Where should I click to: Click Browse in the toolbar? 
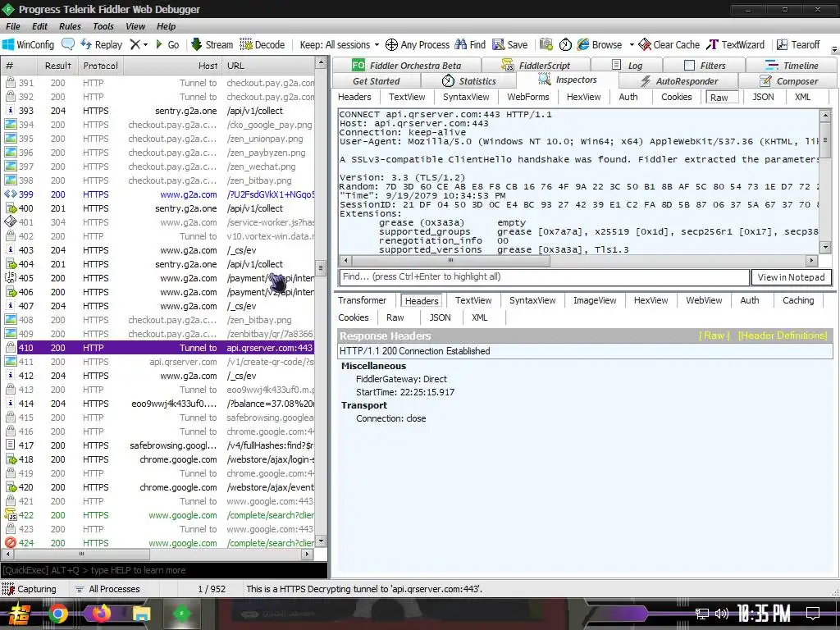[600, 44]
